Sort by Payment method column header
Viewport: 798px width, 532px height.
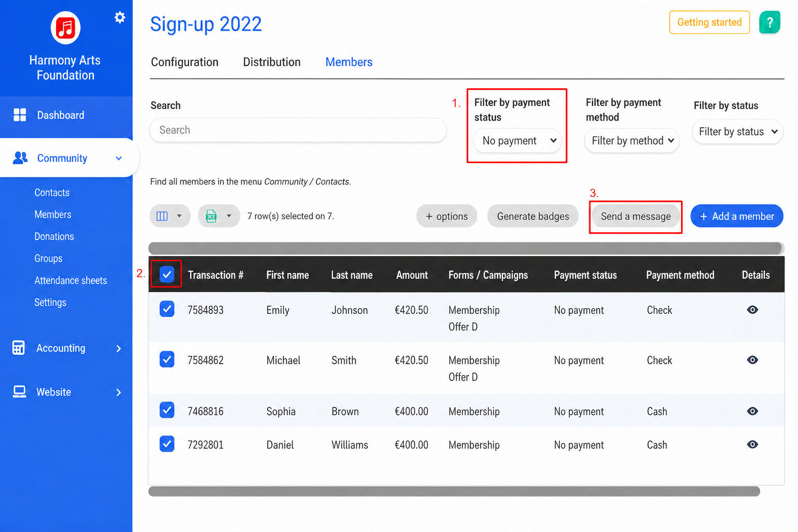[680, 275]
